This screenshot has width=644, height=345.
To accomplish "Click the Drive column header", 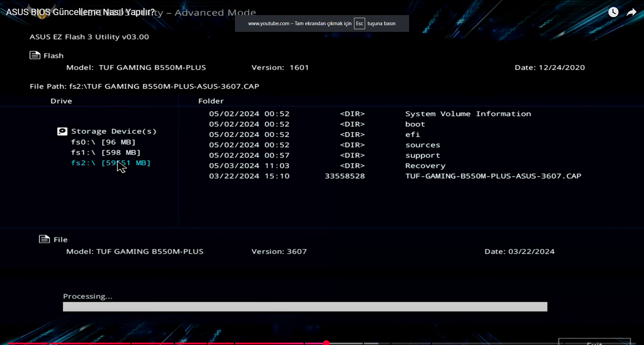I will point(61,101).
